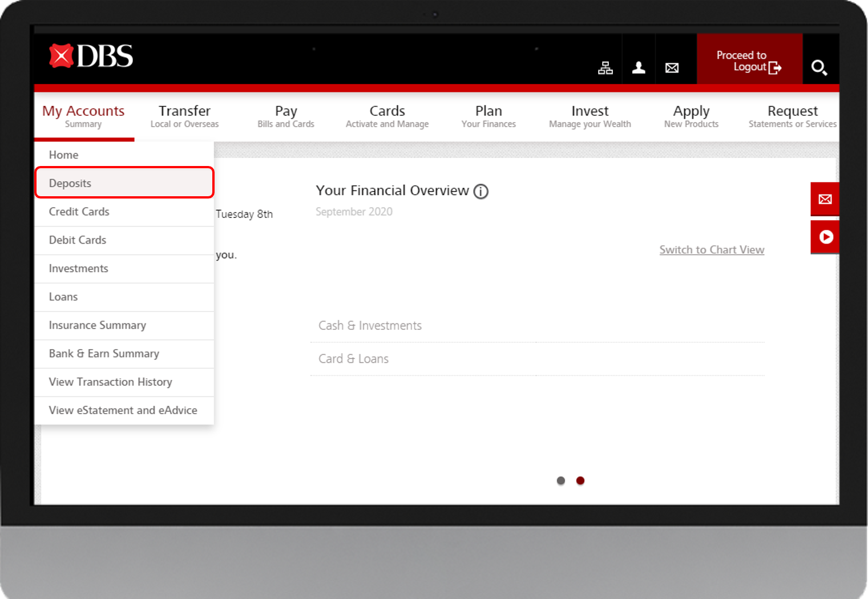Image resolution: width=868 pixels, height=599 pixels.
Task: Click the video play icon on the right edge
Action: tap(825, 237)
